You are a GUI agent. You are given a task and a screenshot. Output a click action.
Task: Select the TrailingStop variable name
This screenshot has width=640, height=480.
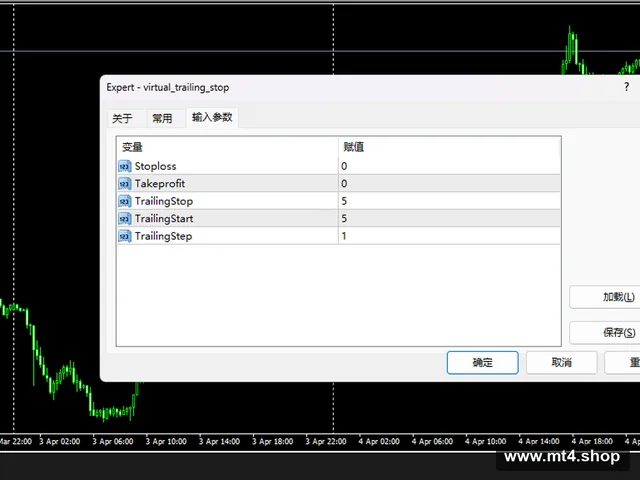pos(164,201)
